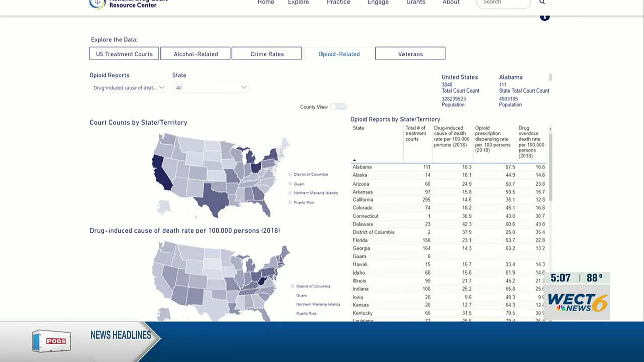Click into the Search field
The height and width of the screenshot is (362, 644).
(x=503, y=3)
